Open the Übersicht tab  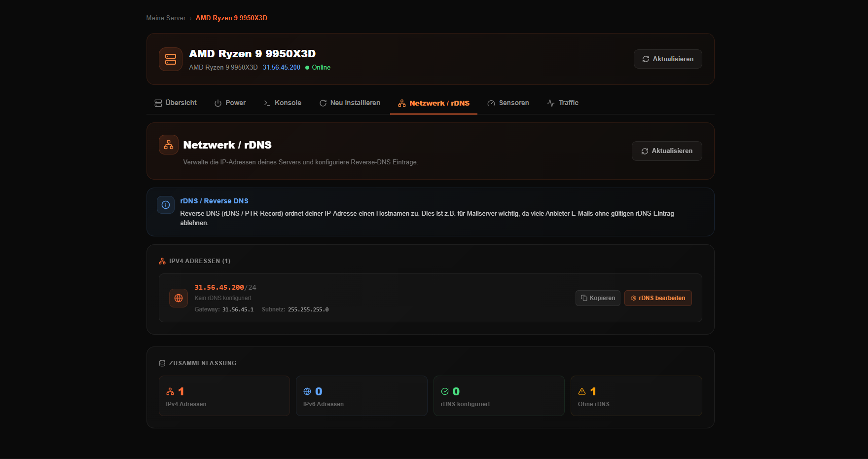click(176, 103)
